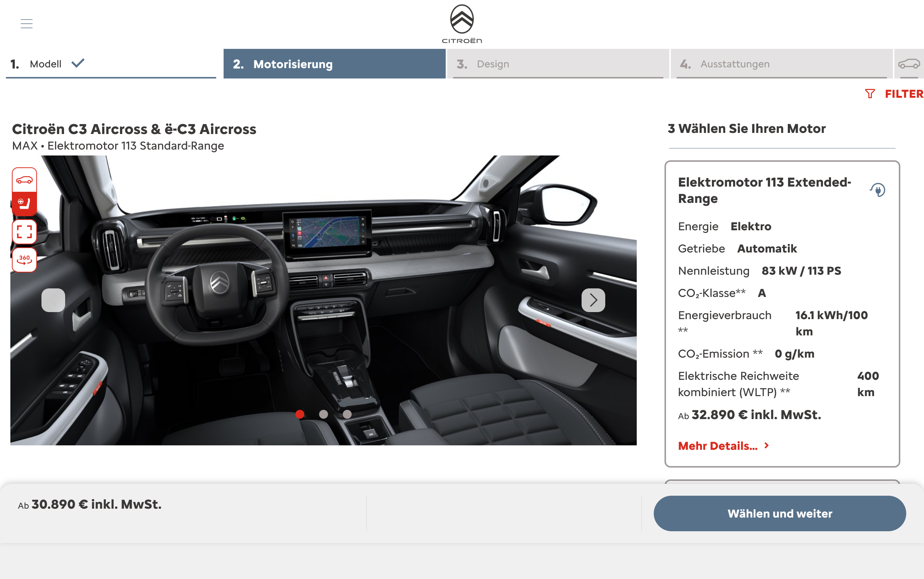
Task: Click the filter funnel icon
Action: (x=870, y=94)
